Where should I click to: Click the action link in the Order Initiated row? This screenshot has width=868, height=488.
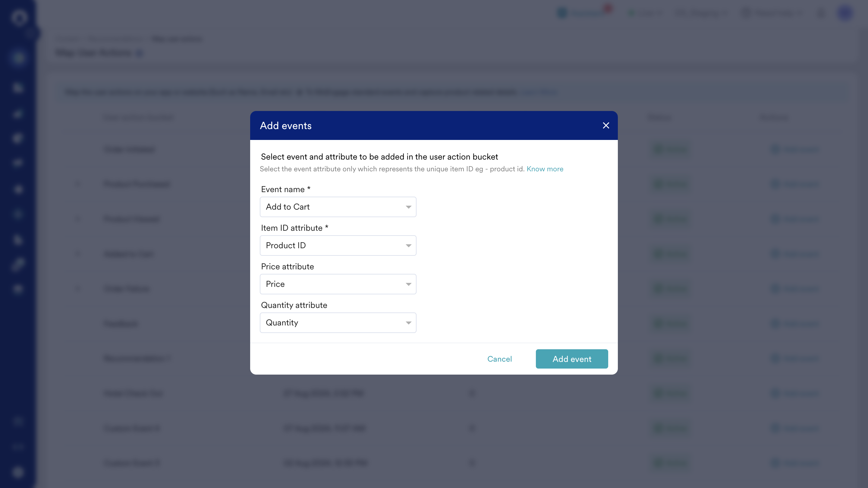[x=795, y=149]
